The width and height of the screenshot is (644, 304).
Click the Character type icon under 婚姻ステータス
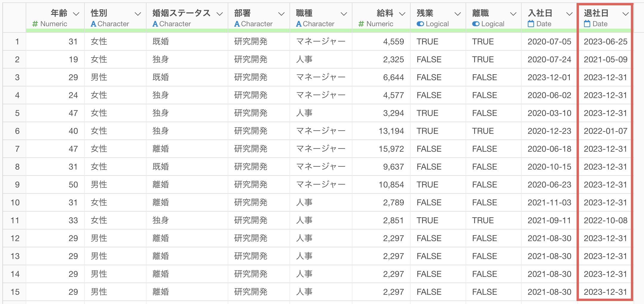click(155, 24)
